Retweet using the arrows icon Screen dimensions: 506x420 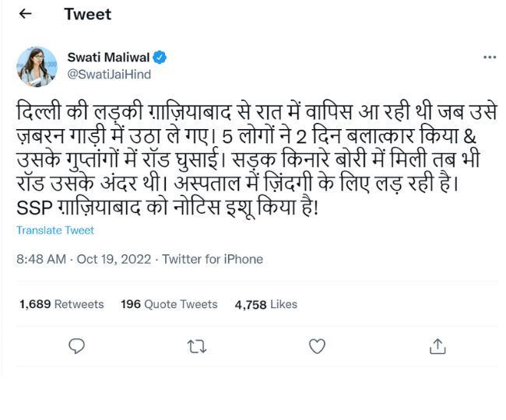point(197,347)
